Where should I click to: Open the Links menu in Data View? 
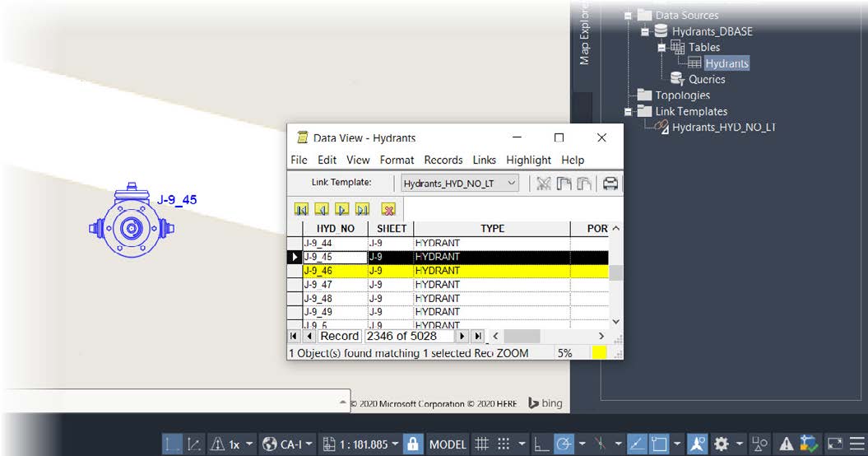click(x=485, y=161)
